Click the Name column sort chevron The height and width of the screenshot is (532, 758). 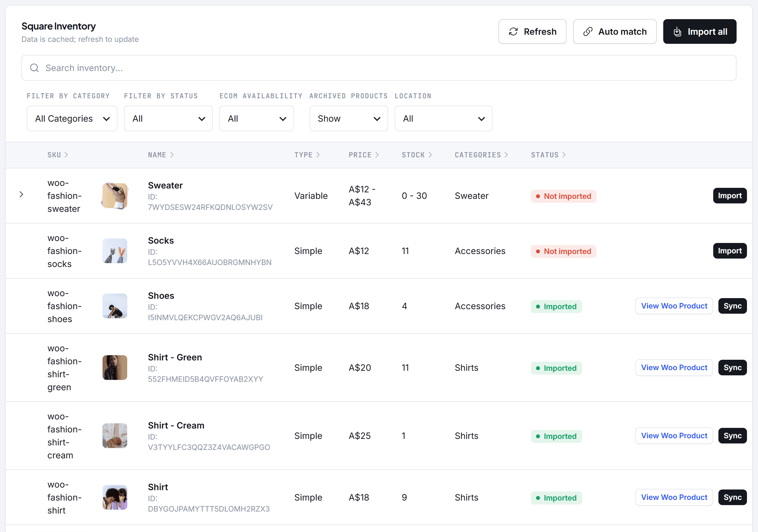[172, 155]
